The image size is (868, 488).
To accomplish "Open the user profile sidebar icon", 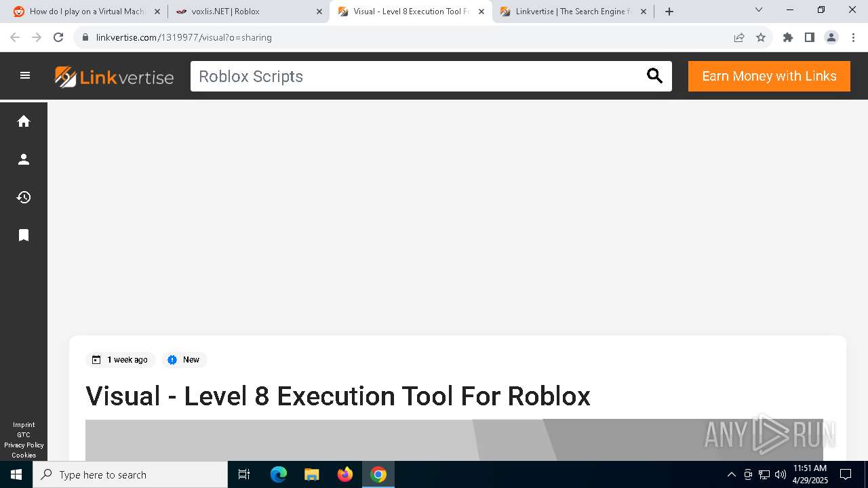I will pos(24,159).
